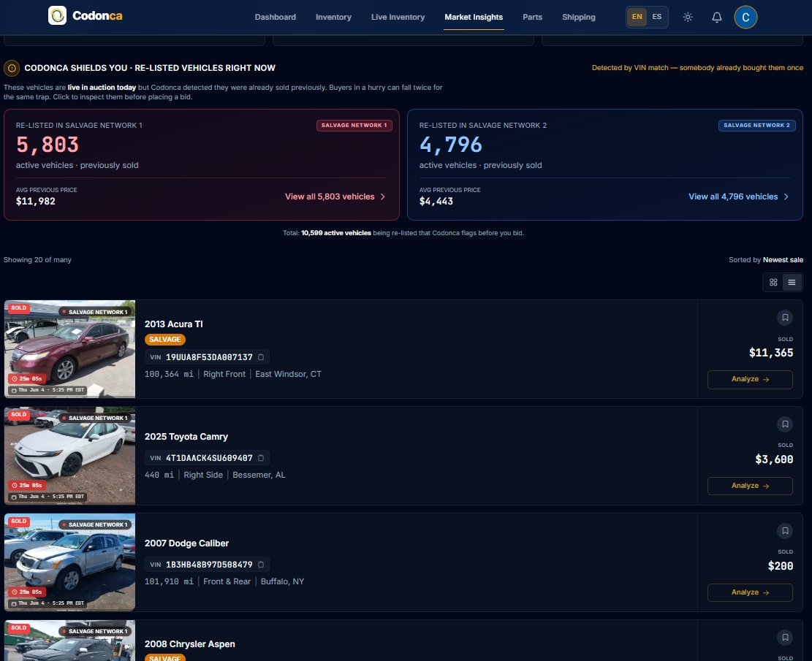Click the shield info icon beside heading
812x661 pixels.
12,68
